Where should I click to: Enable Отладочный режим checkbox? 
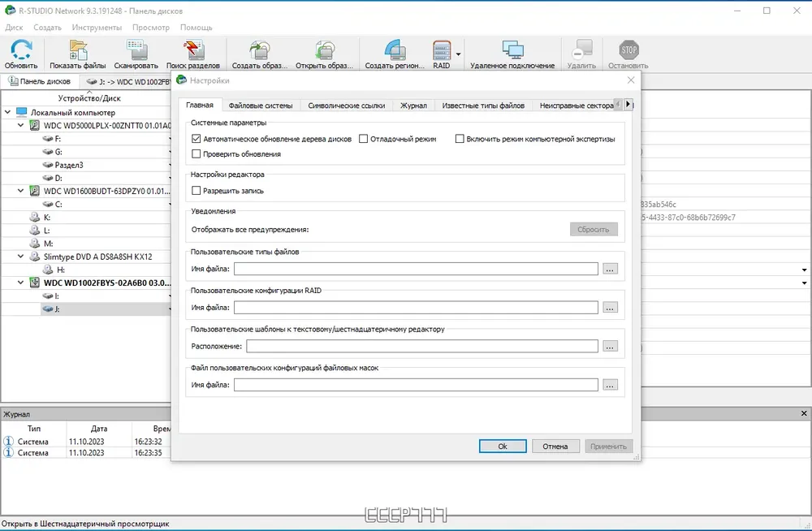click(x=364, y=139)
